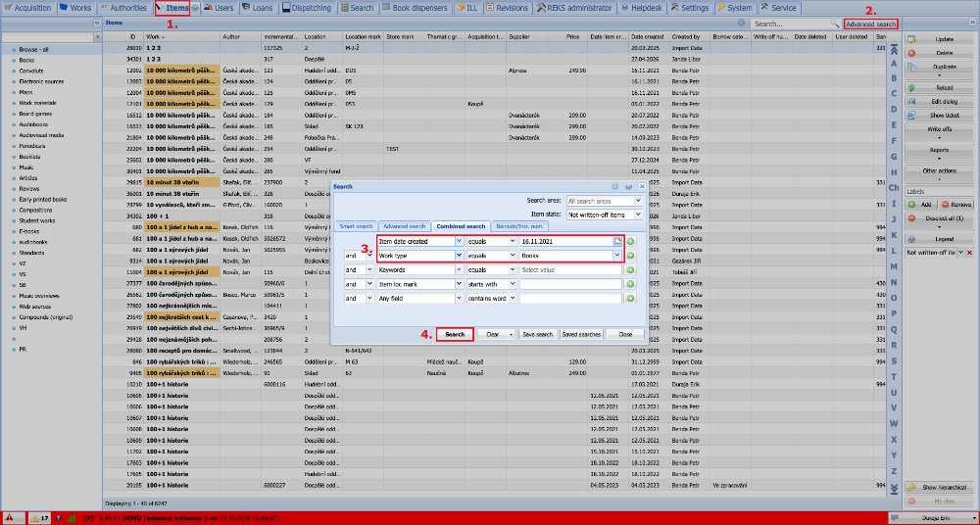Screen dimensions: 980x525
Task: Open Items tab dropdown arrow
Action: pos(196,8)
